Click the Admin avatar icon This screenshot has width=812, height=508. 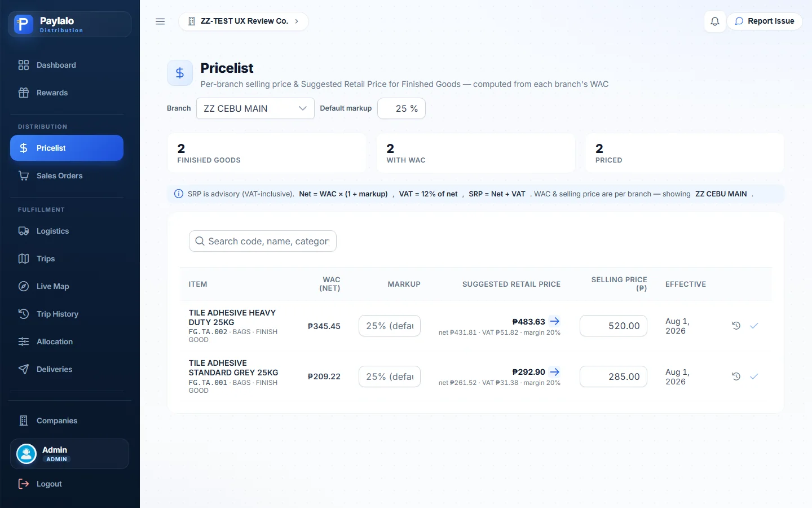(x=27, y=454)
